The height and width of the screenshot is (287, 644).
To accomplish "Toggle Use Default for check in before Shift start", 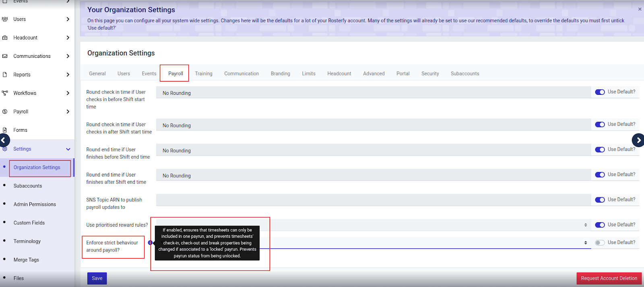I will pos(600,92).
